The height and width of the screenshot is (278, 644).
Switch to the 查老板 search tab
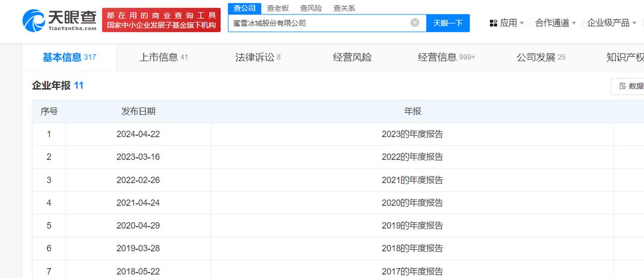278,8
